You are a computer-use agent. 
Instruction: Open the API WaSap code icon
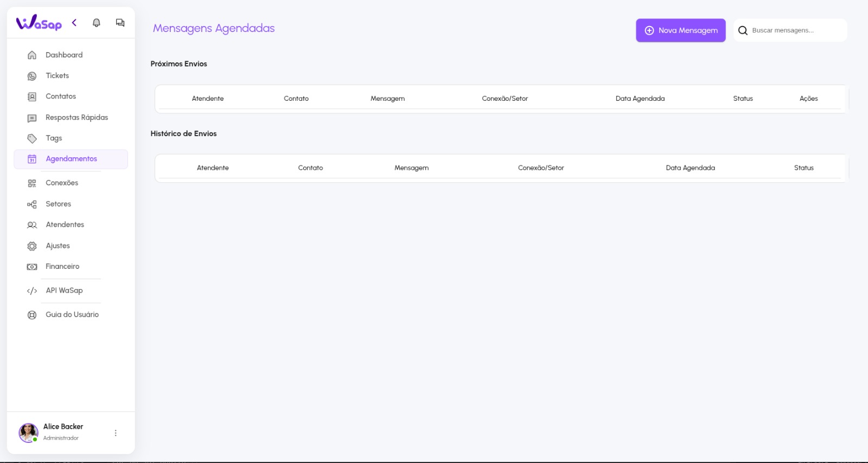[32, 291]
